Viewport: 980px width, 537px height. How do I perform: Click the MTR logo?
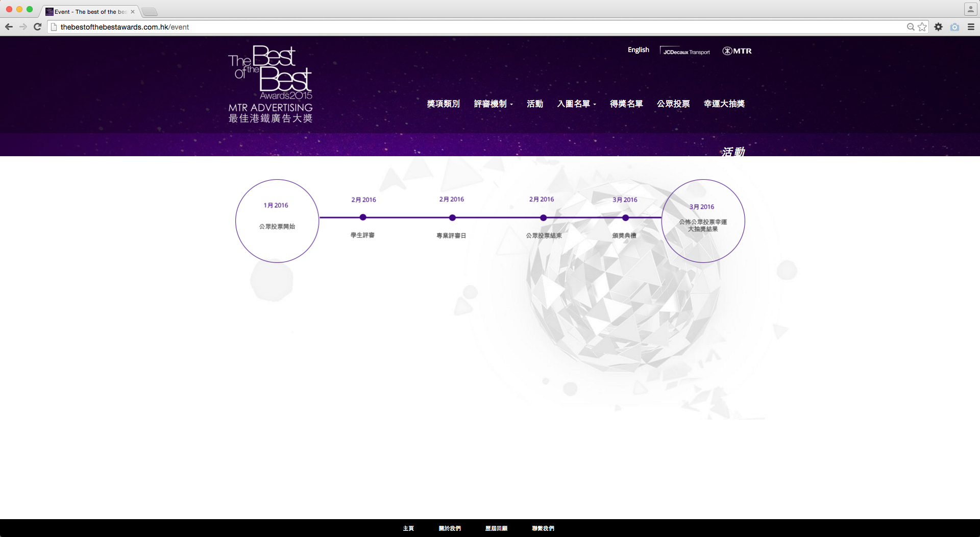coord(737,51)
